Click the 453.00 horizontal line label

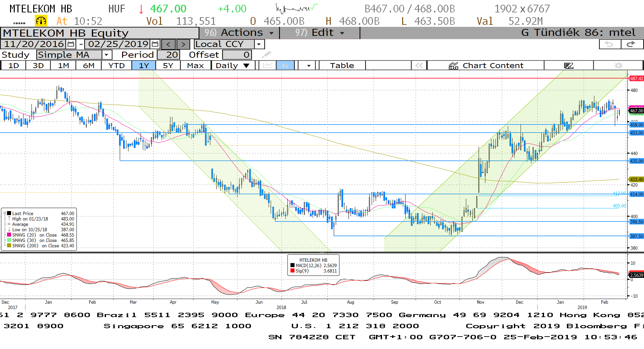tap(636, 133)
